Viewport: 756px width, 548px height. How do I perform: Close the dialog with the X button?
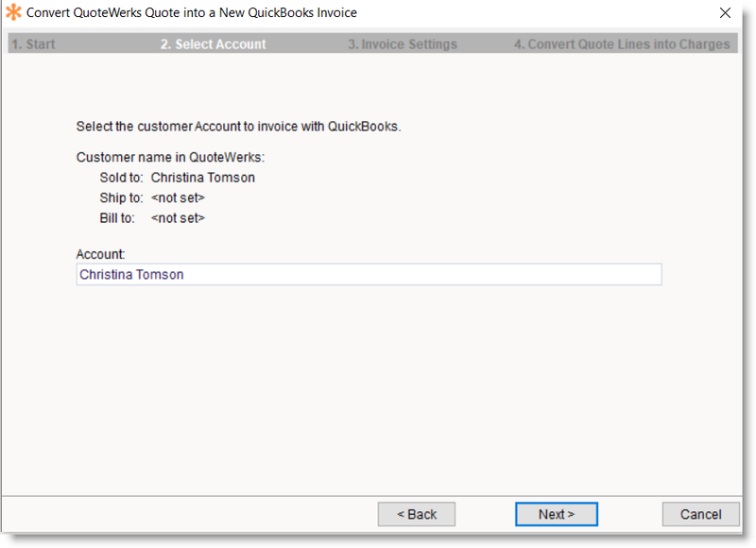pyautogui.click(x=725, y=13)
